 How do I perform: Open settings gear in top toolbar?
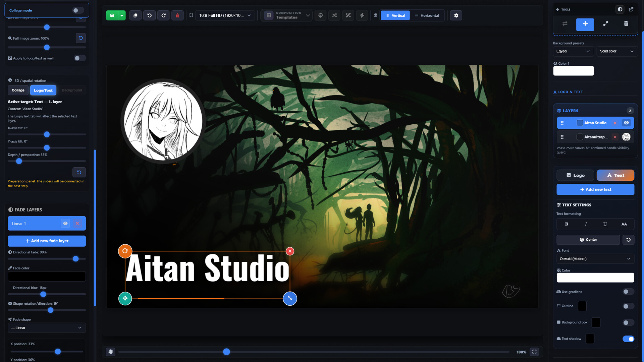[456, 15]
